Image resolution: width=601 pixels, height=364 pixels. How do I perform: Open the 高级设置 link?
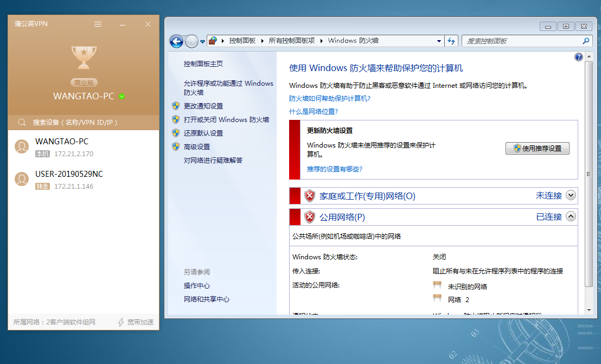pyautogui.click(x=197, y=146)
